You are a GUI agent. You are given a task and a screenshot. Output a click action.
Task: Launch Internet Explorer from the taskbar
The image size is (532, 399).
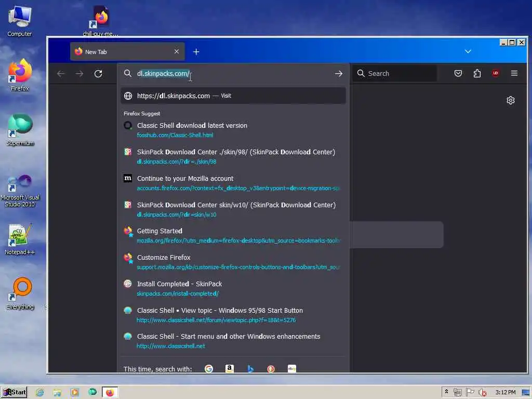39,393
